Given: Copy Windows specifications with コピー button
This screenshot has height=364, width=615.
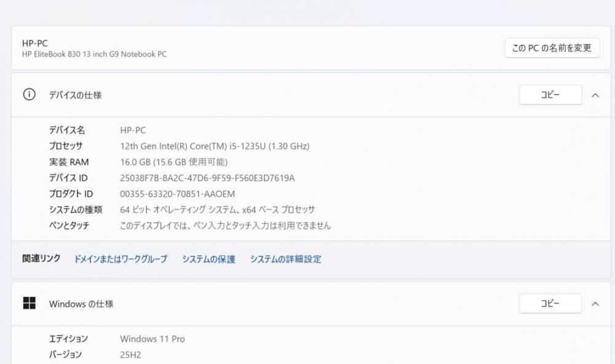Looking at the screenshot, I should tap(550, 303).
